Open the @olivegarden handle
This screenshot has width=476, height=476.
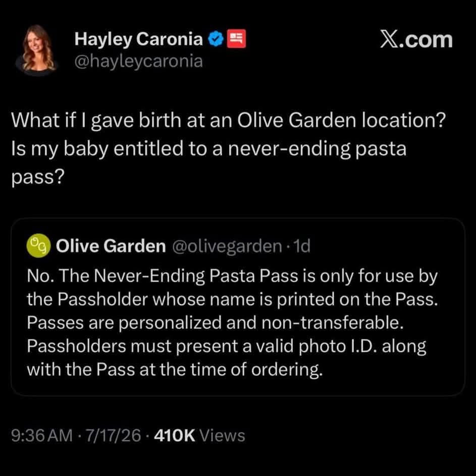click(227, 246)
